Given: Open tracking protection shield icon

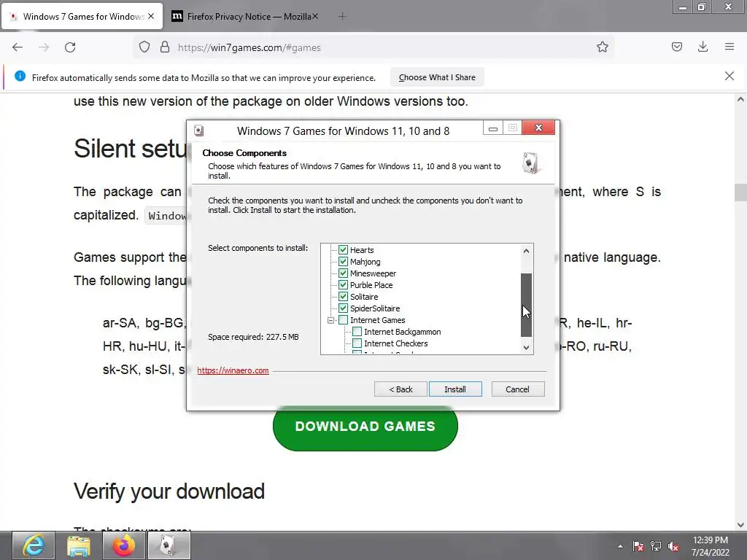Looking at the screenshot, I should 144,47.
